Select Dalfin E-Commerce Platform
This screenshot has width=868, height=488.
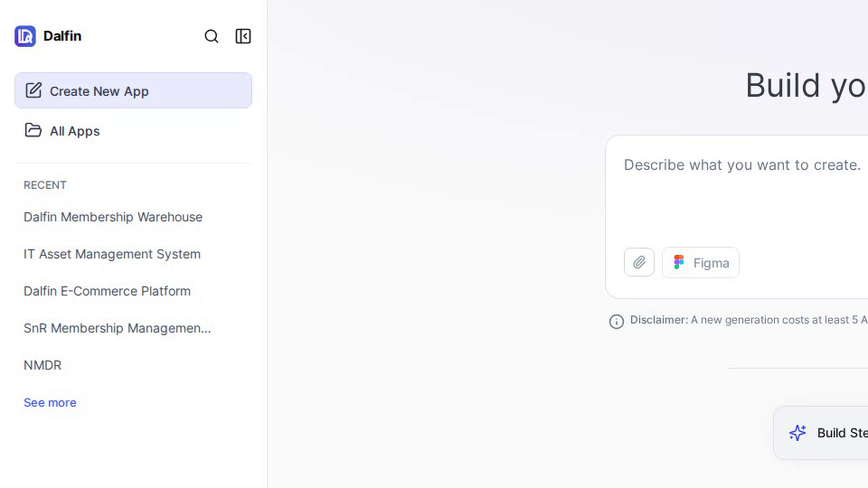[x=107, y=291]
